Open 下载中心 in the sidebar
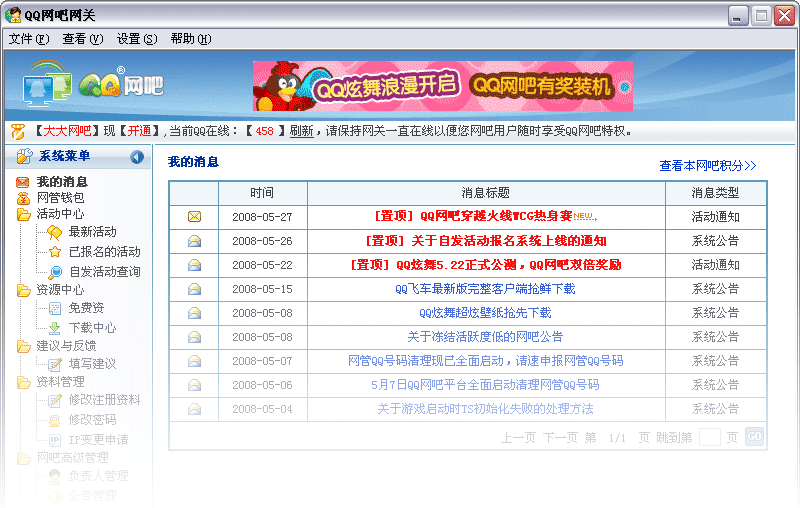800x508 pixels. click(92, 327)
